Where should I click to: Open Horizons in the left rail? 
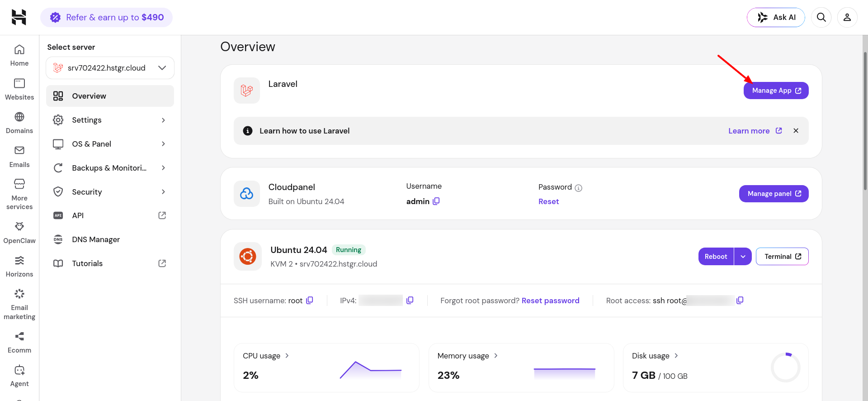click(19, 267)
